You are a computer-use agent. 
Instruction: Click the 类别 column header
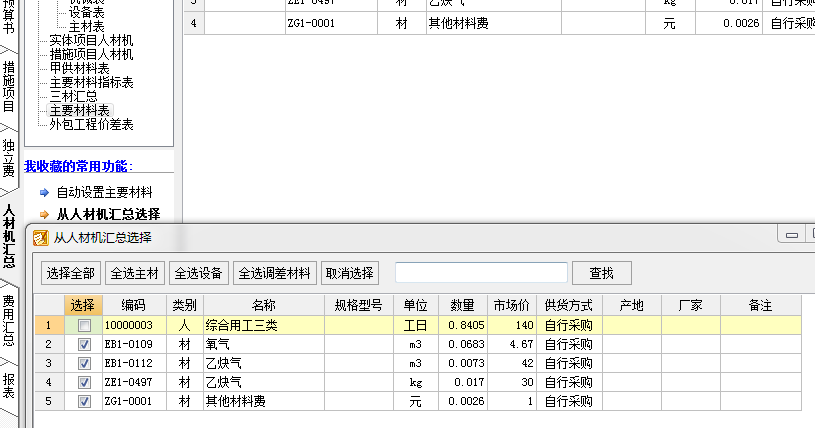tap(185, 305)
